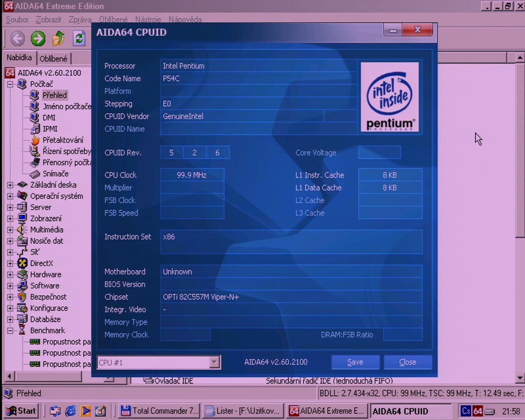
Task: Open Lister taskbar button
Action: tap(243, 411)
